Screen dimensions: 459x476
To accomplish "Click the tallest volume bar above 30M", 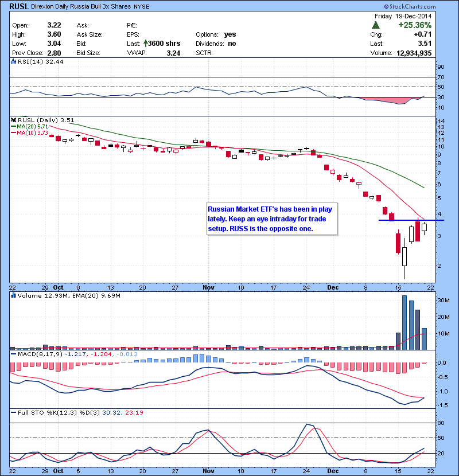I will pos(404,323).
